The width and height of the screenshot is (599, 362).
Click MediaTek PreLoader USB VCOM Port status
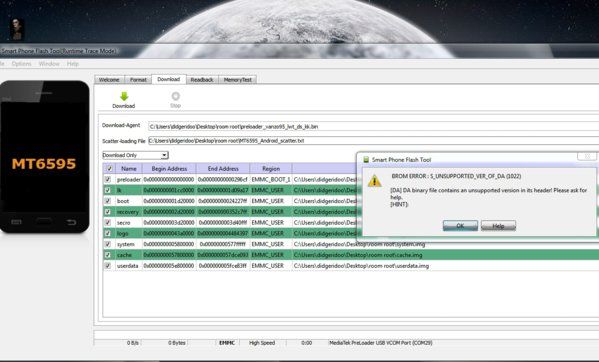click(380, 343)
